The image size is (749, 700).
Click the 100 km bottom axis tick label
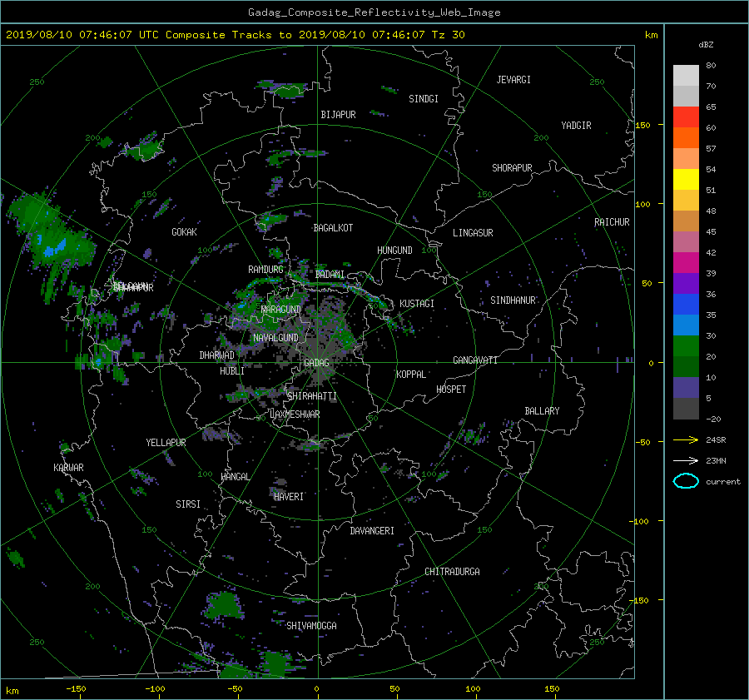tap(473, 689)
